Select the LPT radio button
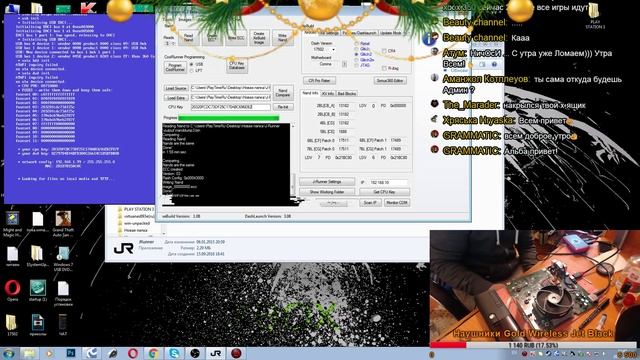The height and width of the screenshot is (360, 640). (x=191, y=71)
